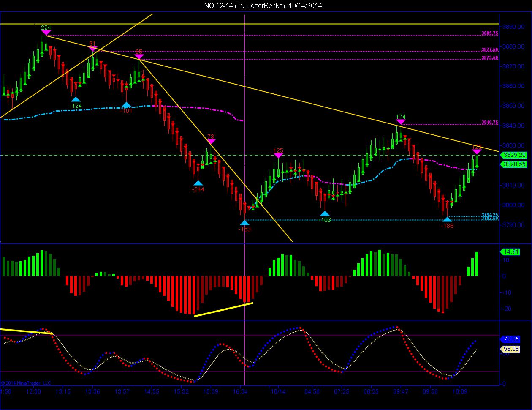This screenshot has width=532, height=410.
Task: Click the 3885.75 resistance level label
Action: coord(490,33)
